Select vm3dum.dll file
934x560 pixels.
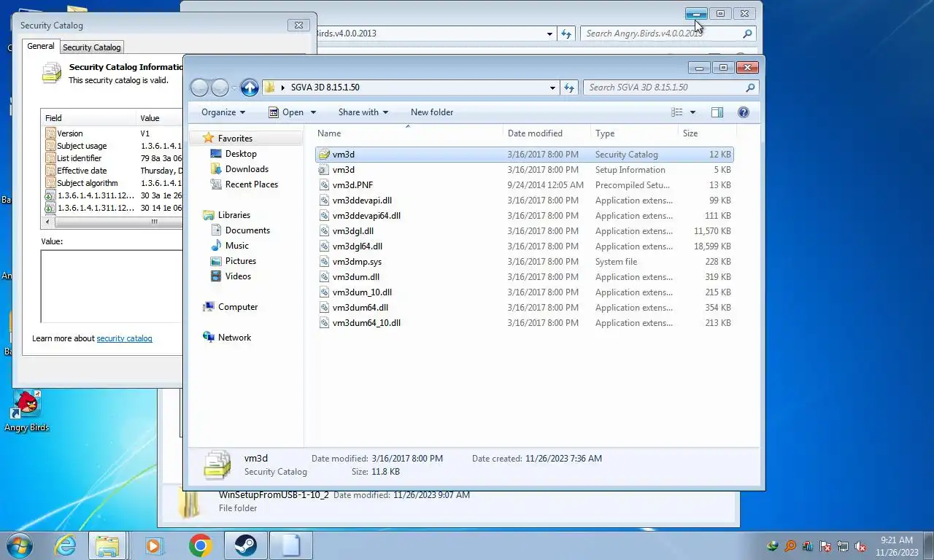coord(525,277)
